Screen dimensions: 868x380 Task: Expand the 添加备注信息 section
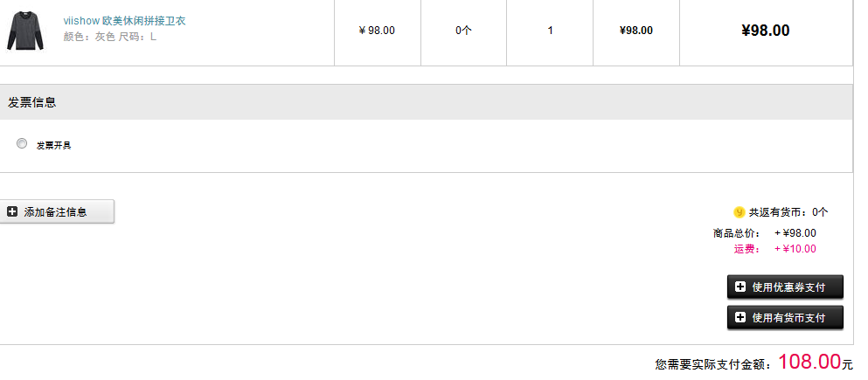[x=57, y=211]
